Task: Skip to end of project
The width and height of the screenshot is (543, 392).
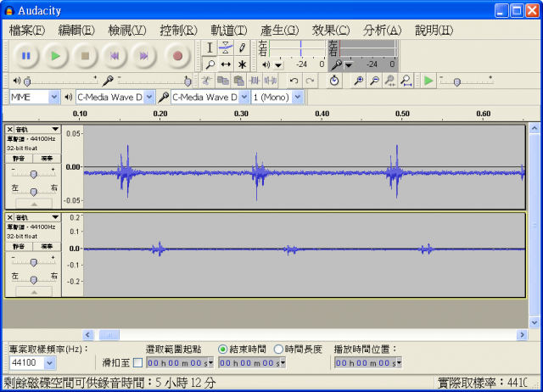Action: click(x=143, y=56)
